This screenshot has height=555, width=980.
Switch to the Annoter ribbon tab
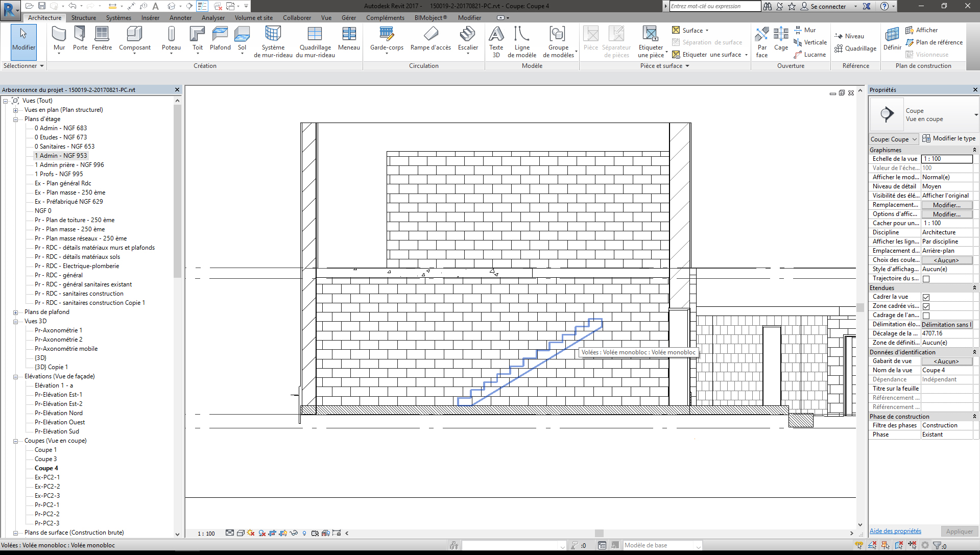click(x=181, y=18)
